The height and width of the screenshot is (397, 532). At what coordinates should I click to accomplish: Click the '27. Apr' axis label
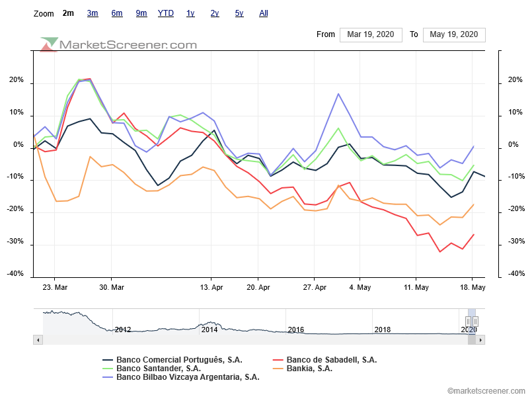(315, 287)
